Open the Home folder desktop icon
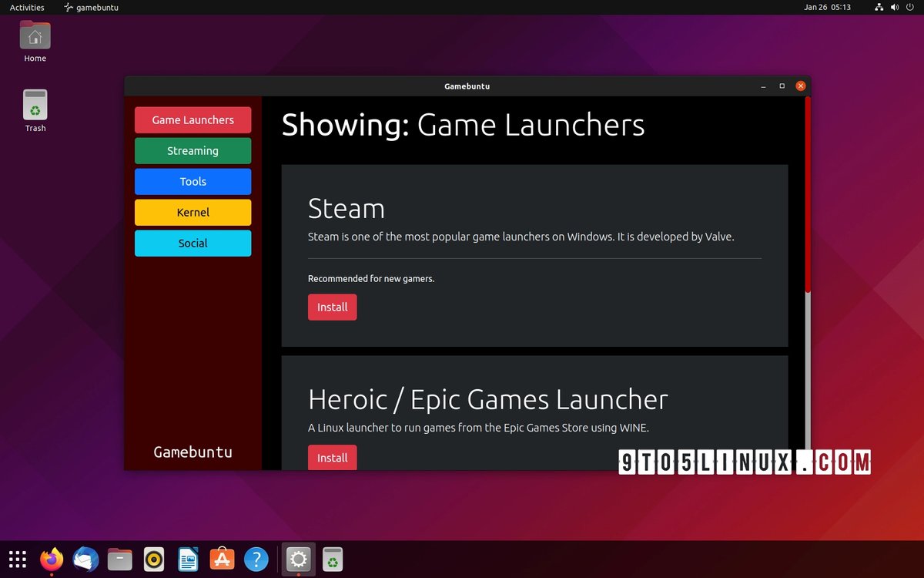924x578 pixels. click(x=35, y=42)
